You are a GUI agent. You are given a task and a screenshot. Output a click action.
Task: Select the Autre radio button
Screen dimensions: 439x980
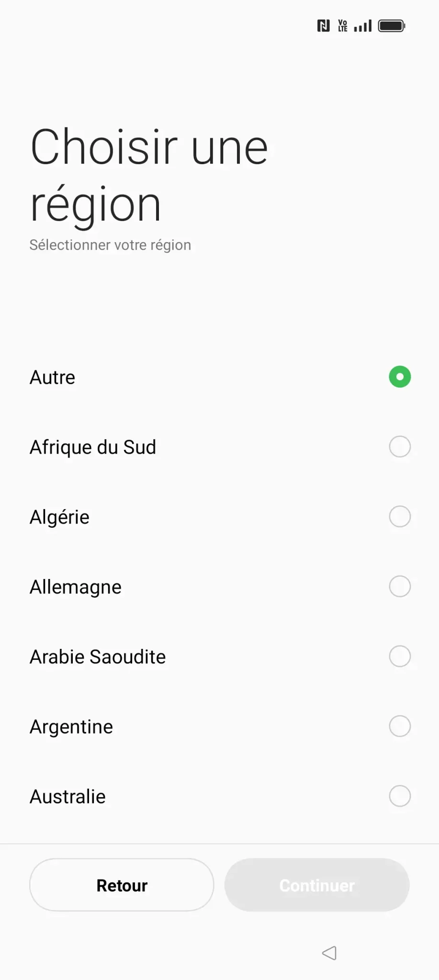[x=400, y=377]
